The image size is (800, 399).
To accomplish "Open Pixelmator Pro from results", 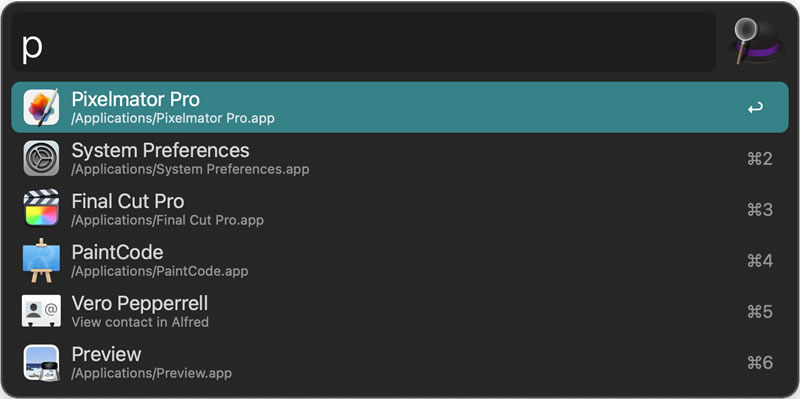I will coord(399,107).
